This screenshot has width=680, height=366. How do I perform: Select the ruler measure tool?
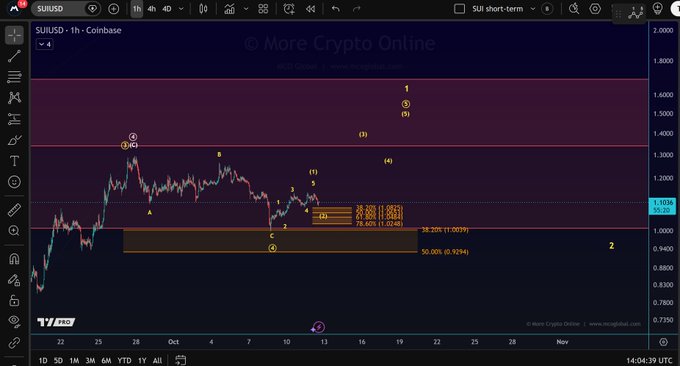coord(14,210)
